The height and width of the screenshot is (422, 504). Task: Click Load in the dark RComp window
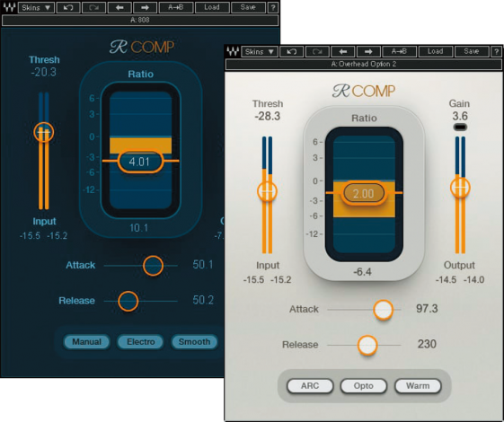click(212, 7)
